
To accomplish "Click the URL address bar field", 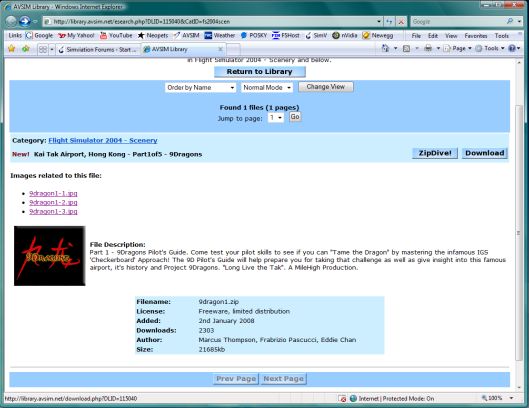I will point(213,22).
